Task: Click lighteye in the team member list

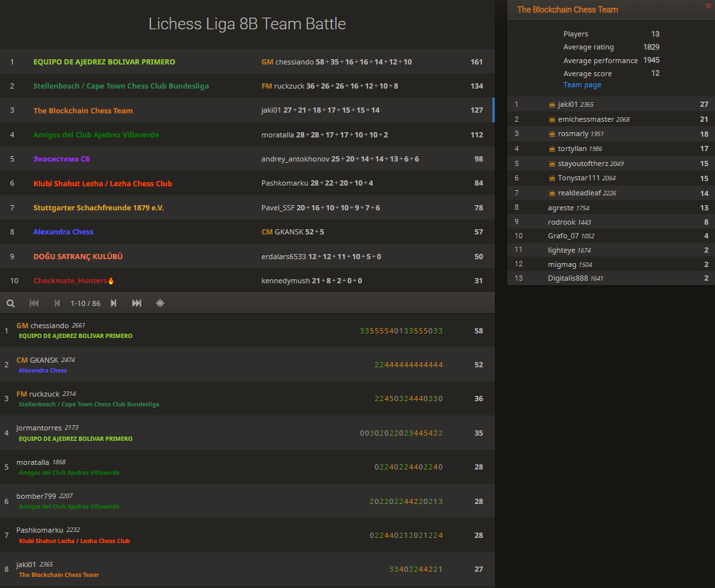Action: click(x=561, y=250)
